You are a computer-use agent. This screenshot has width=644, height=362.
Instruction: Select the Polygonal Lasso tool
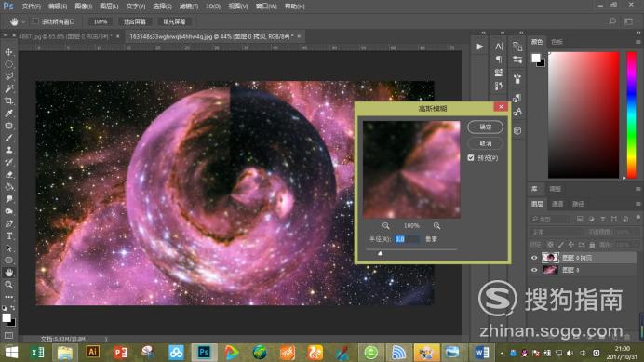point(8,76)
